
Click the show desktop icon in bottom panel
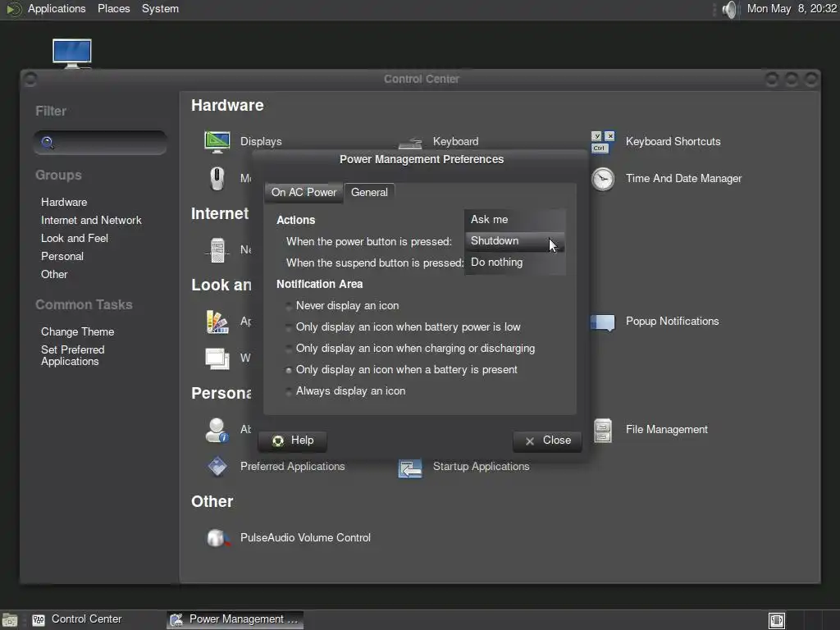click(x=10, y=620)
